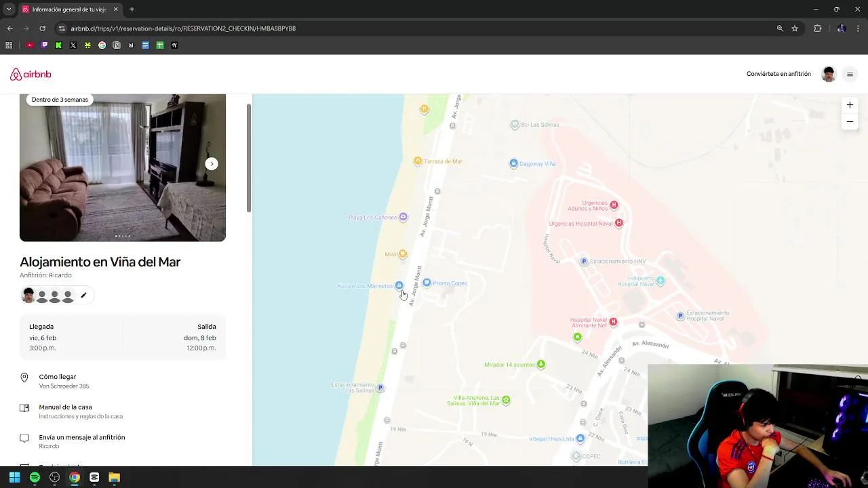Click the Airbnb logo
868x488 pixels.
point(31,74)
